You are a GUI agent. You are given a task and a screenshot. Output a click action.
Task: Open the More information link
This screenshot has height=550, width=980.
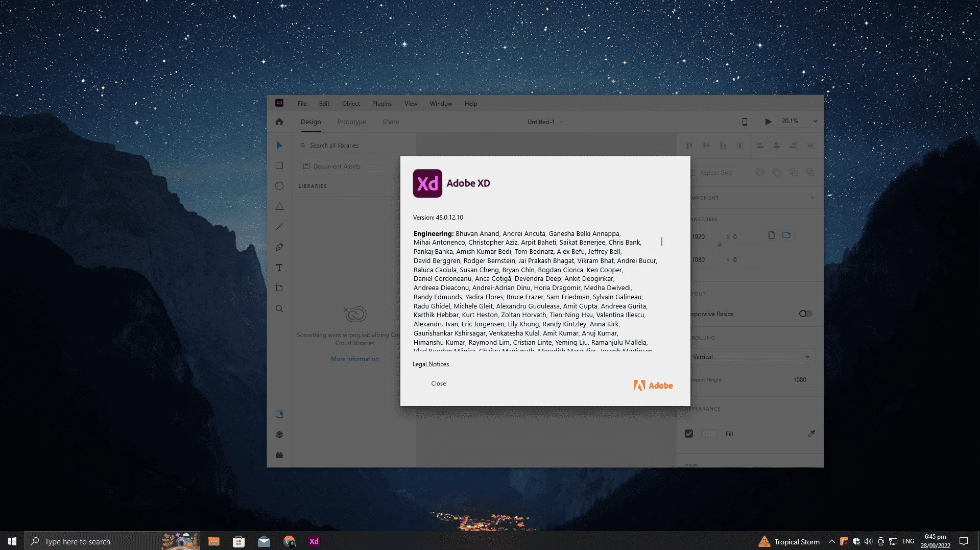tap(355, 359)
